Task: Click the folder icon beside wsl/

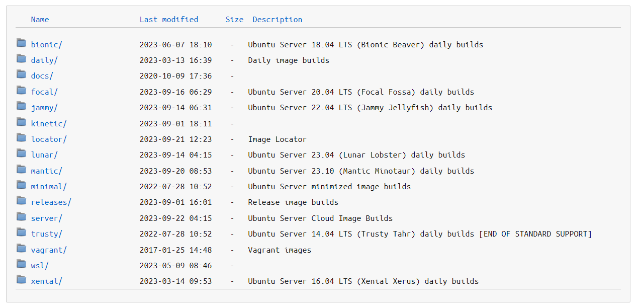Action: pos(21,264)
